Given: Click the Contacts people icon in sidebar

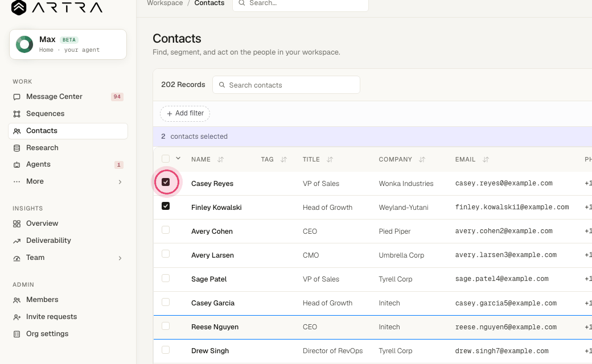Looking at the screenshot, I should [x=17, y=131].
